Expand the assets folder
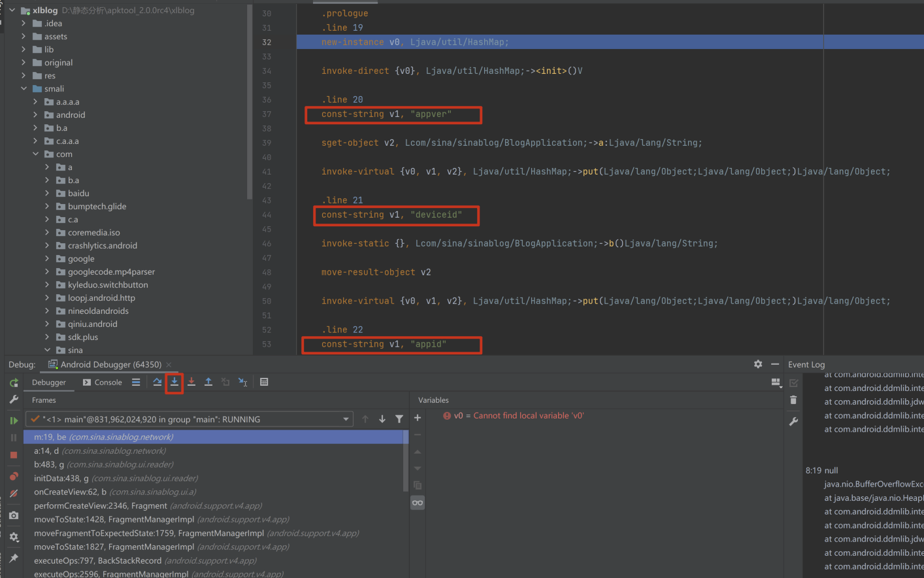924x578 pixels. (x=24, y=37)
